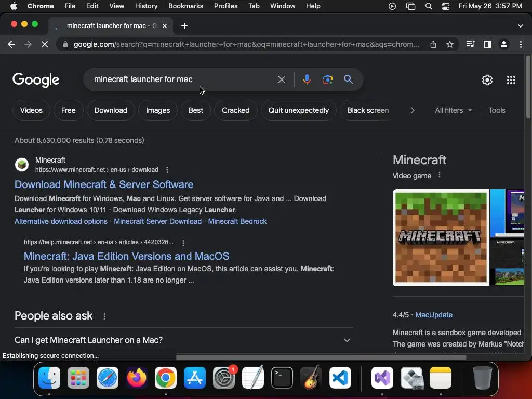Open the Bookmarks menu
532x399 pixels.
tap(185, 6)
